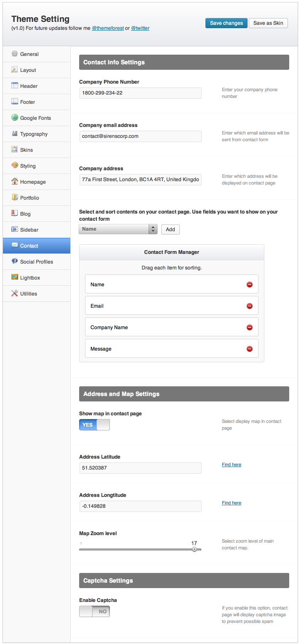The height and width of the screenshot is (644, 301).
Task: Click the Company Phone Number input field
Action: (x=140, y=93)
